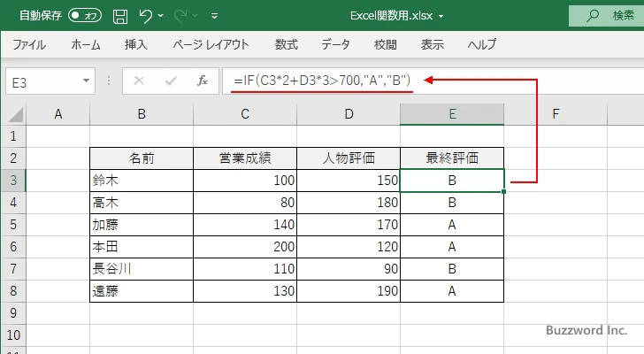Switch to the ホーム tab

pyautogui.click(x=86, y=44)
